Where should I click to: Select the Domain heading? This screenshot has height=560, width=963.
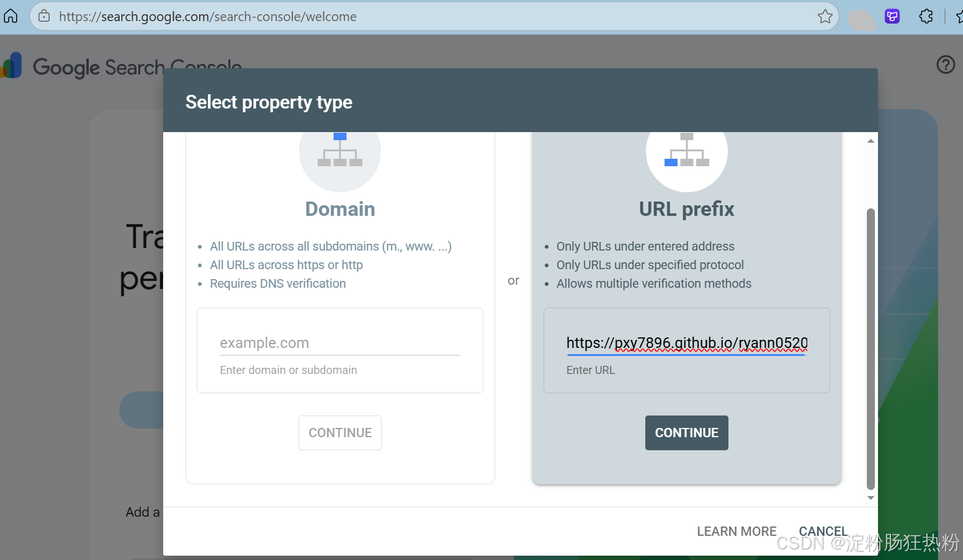pyautogui.click(x=340, y=209)
